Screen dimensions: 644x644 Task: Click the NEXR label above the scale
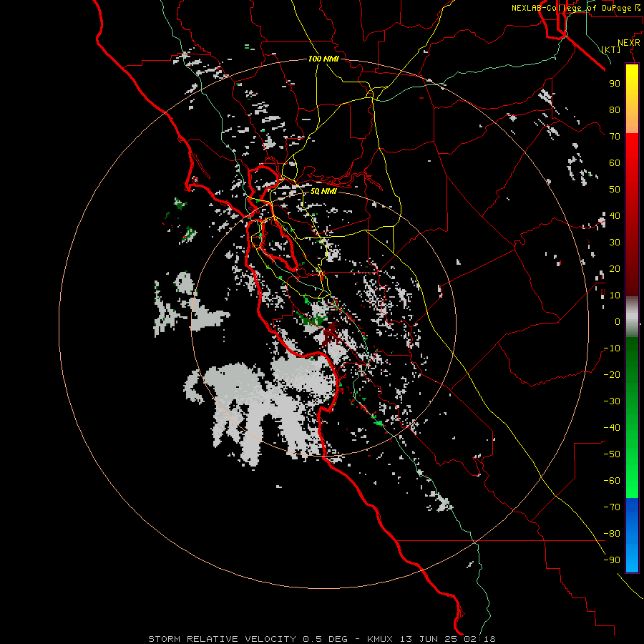629,43
